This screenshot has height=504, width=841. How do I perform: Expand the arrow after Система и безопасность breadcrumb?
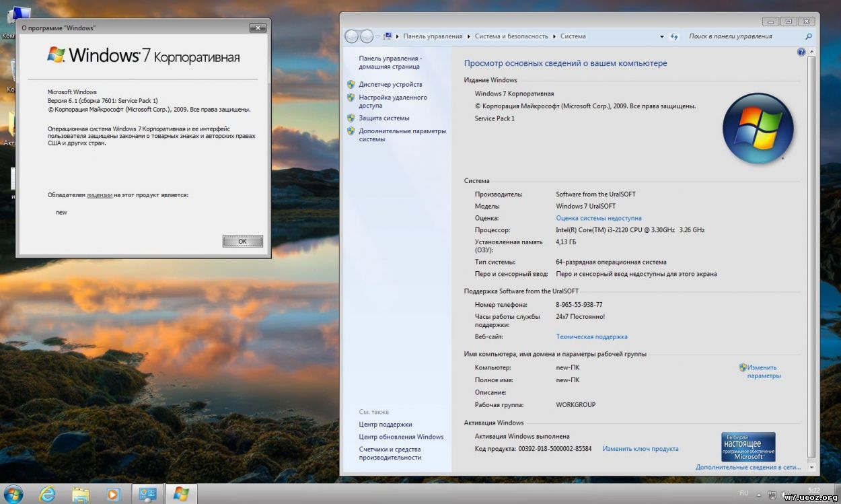click(555, 36)
